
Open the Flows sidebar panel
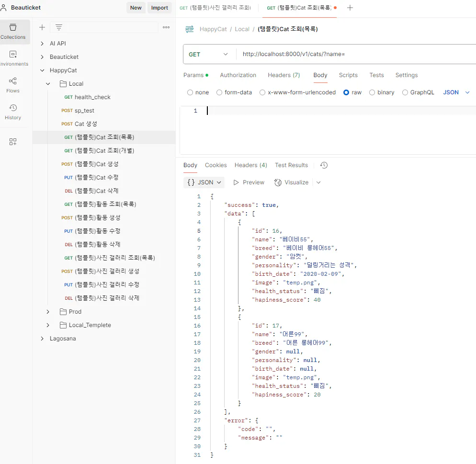tap(13, 85)
